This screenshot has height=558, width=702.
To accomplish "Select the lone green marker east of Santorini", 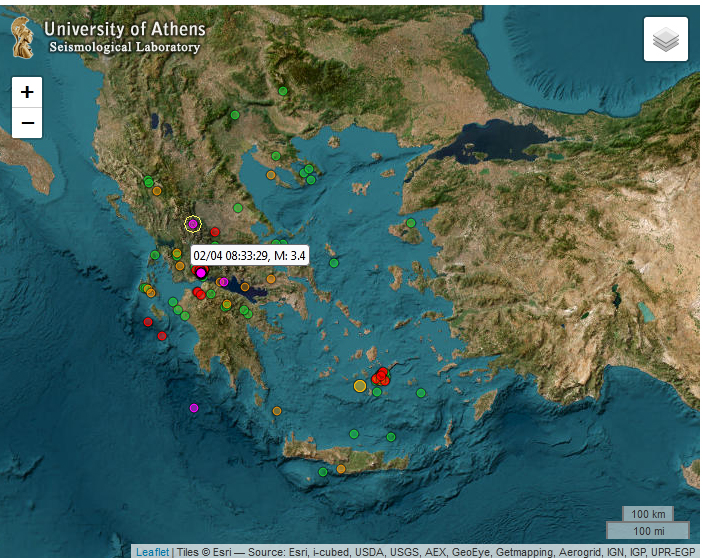I will [422, 393].
